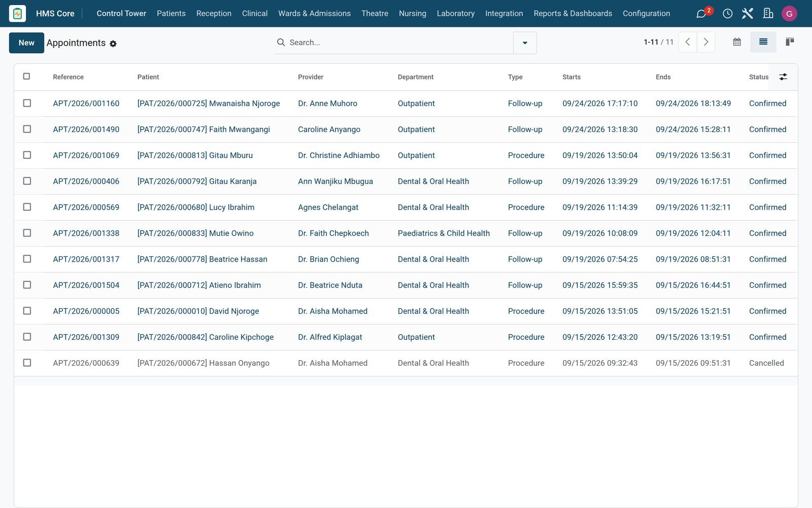
Task: Select checkbox for APT/2026/001069
Action: [x=27, y=155]
